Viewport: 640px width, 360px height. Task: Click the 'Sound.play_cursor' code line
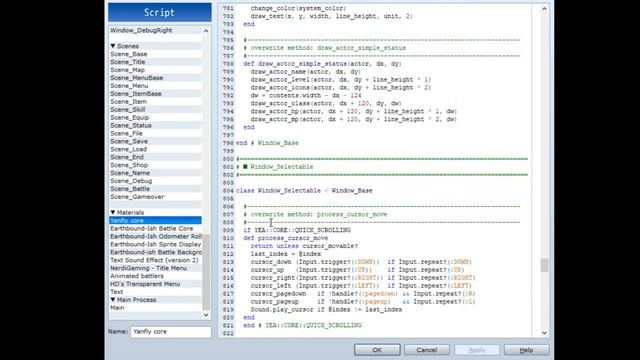pos(327,309)
